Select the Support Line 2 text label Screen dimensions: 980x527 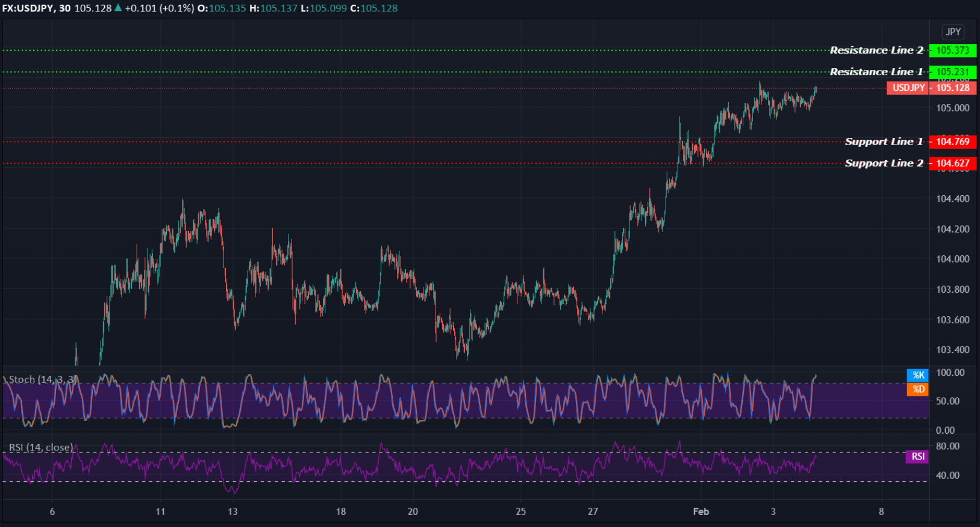point(884,163)
